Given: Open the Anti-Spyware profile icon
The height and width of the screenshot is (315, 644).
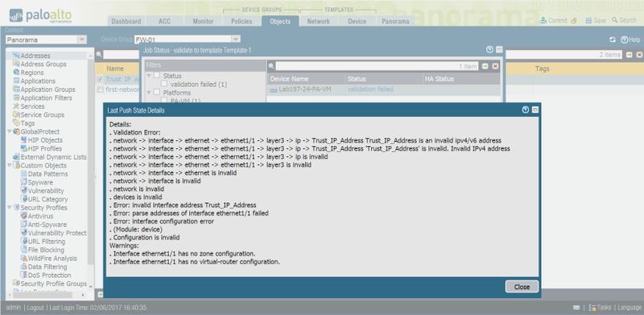Looking at the screenshot, I should pyautogui.click(x=24, y=224).
